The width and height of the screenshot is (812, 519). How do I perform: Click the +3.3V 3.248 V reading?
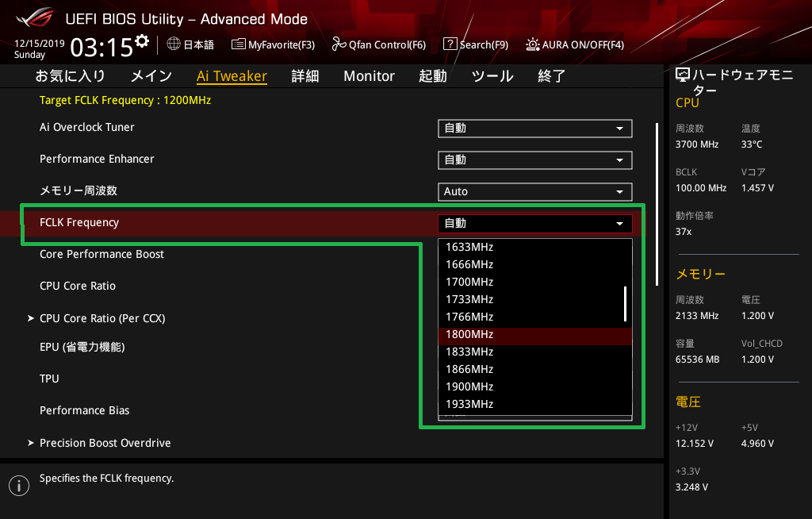[x=691, y=486]
